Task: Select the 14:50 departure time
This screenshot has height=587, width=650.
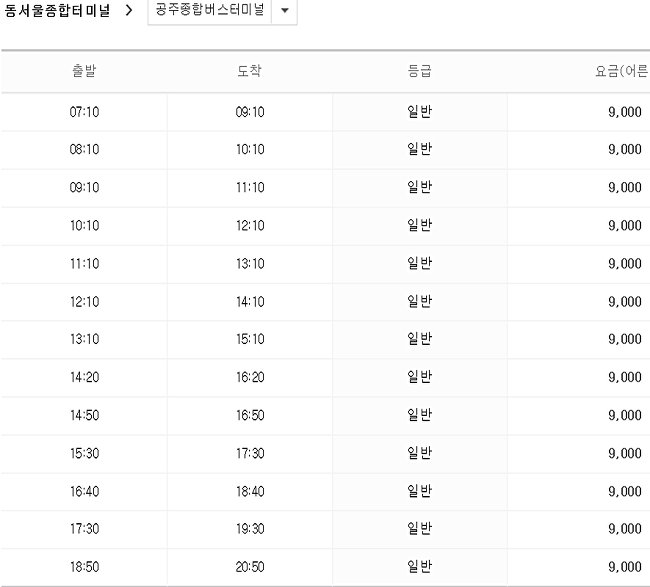Action: [x=84, y=415]
